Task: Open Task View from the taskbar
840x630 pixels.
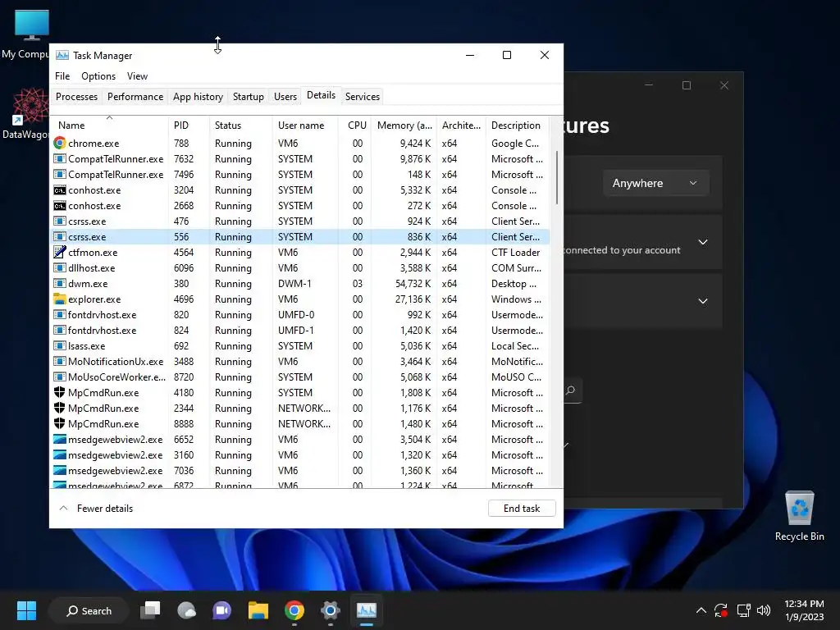Action: pos(150,610)
